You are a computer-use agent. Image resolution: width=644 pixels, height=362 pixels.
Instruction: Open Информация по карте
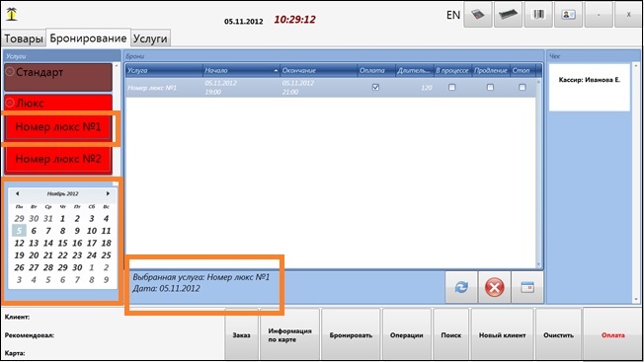tap(289, 335)
